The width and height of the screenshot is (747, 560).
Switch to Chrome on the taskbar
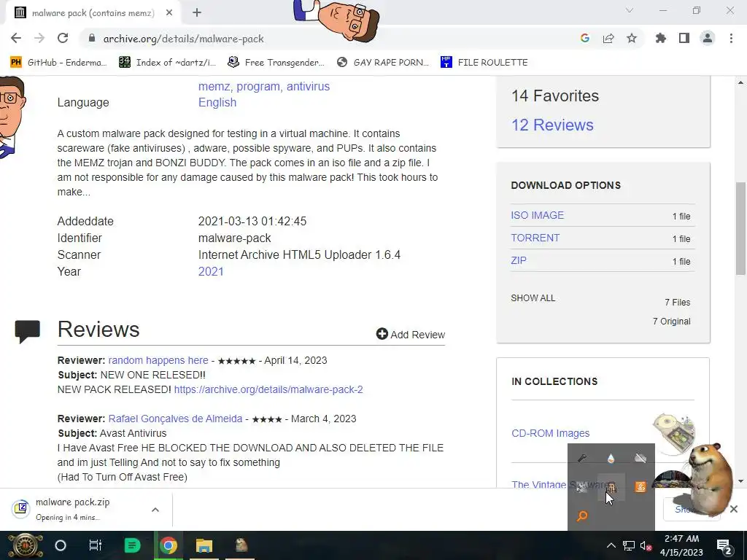pos(169,545)
